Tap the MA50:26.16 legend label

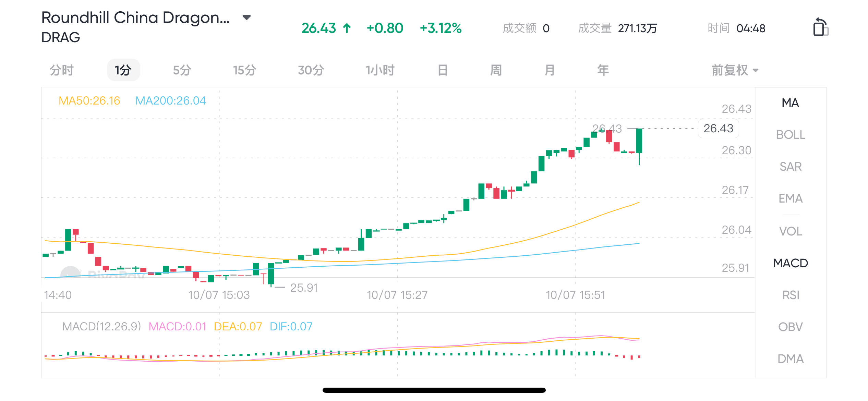[89, 101]
